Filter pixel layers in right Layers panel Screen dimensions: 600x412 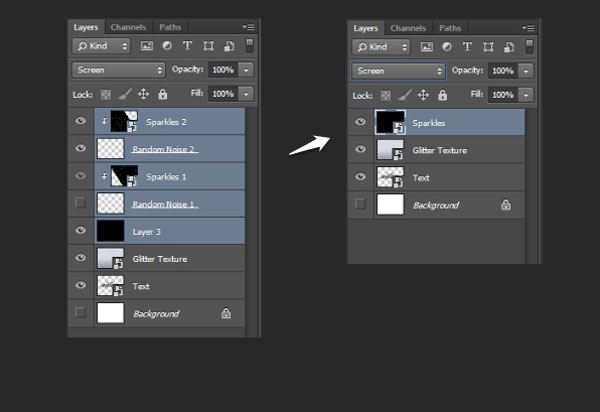coord(426,47)
